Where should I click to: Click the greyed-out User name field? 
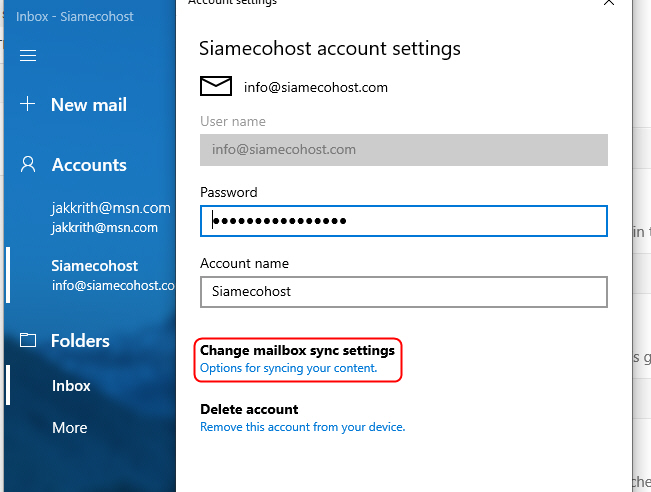(403, 150)
